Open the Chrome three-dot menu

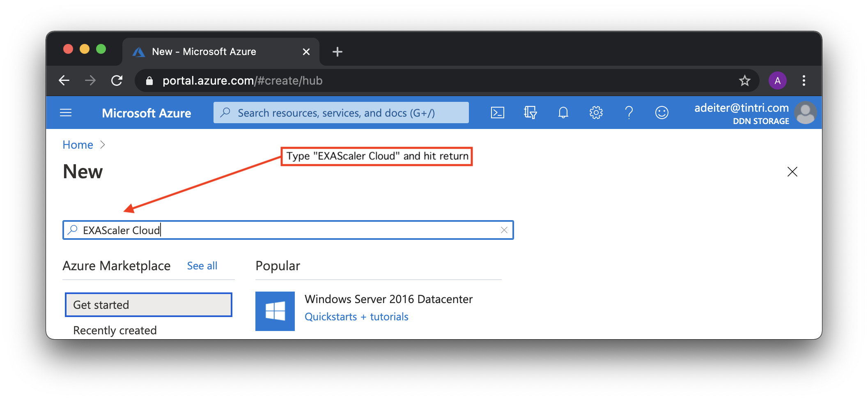pyautogui.click(x=804, y=80)
